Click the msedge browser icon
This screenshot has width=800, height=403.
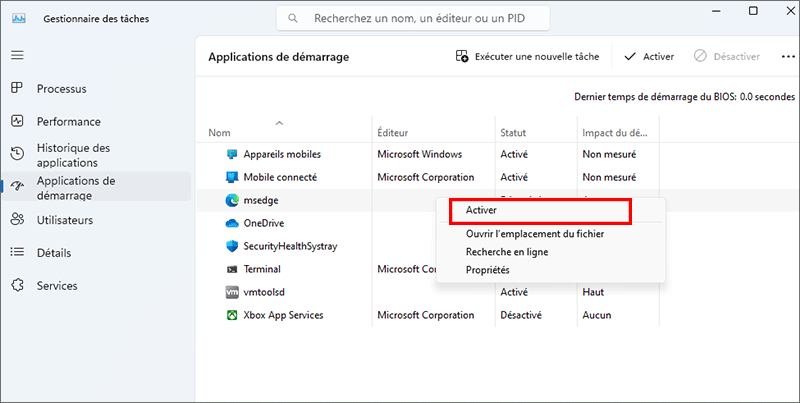point(232,200)
